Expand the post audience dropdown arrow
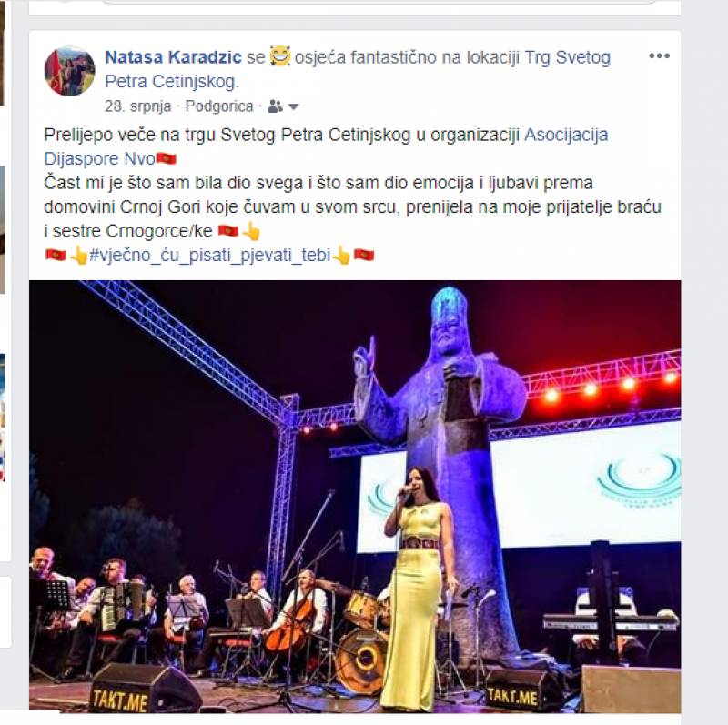The image size is (728, 725). coord(293,107)
